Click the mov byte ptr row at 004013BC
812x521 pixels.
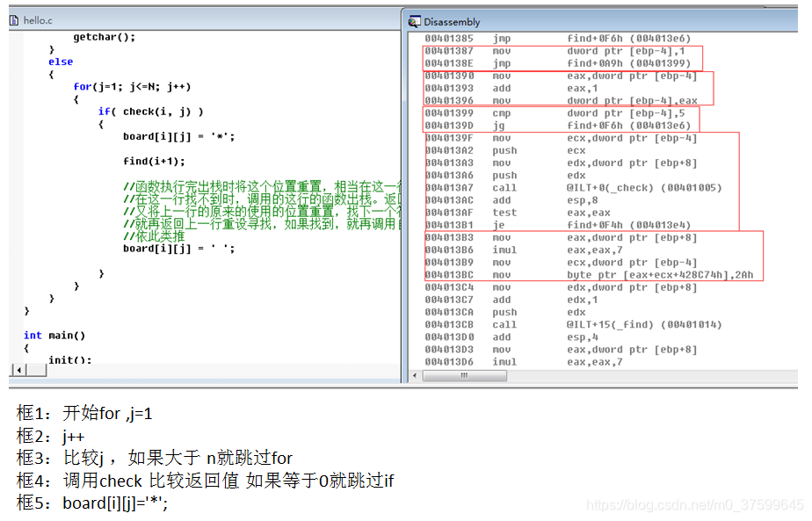[x=590, y=274]
